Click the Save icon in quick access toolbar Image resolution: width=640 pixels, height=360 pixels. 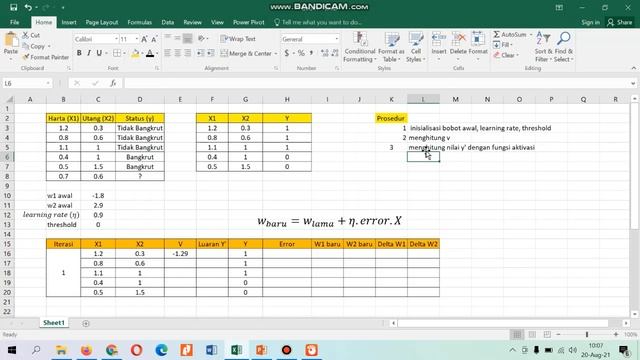[x=13, y=7]
